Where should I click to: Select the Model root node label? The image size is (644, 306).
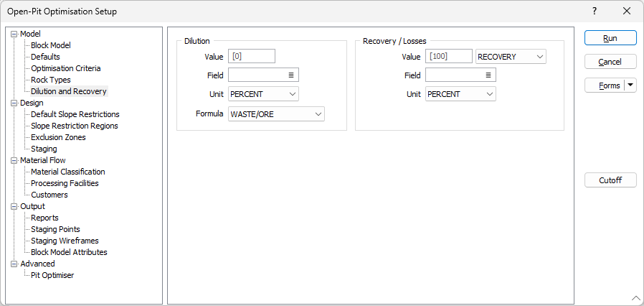pyautogui.click(x=30, y=34)
